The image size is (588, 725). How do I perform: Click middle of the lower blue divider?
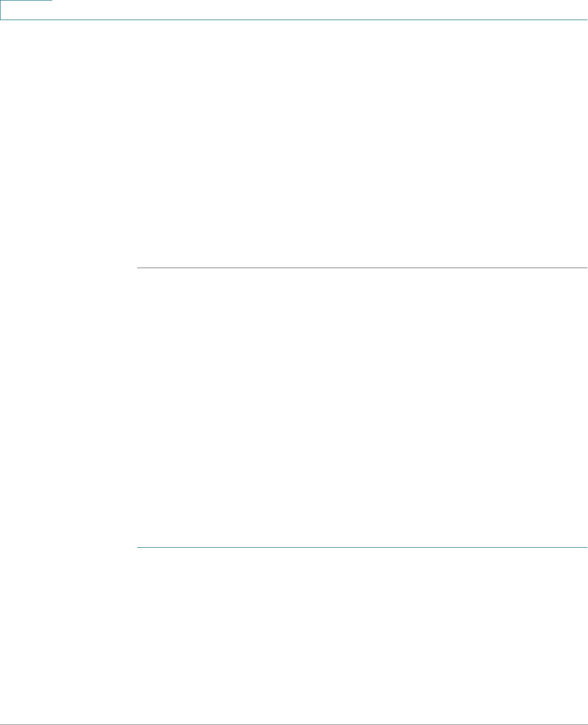pos(362,547)
